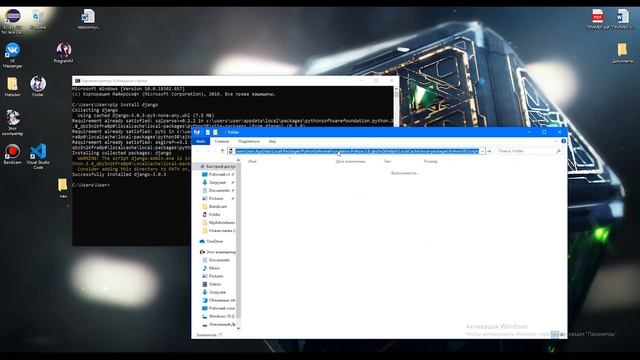
Task: Sort by the Размер column header
Action: [431, 161]
